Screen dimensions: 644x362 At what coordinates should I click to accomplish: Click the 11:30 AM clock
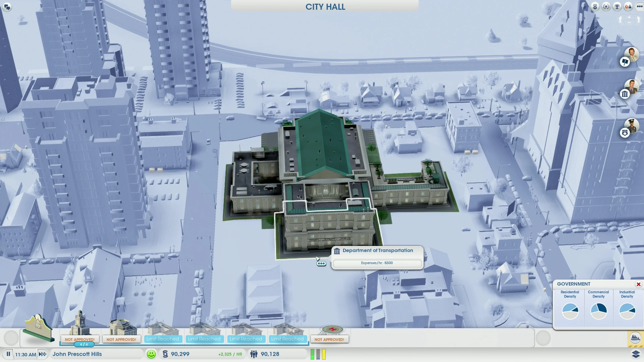pyautogui.click(x=25, y=355)
